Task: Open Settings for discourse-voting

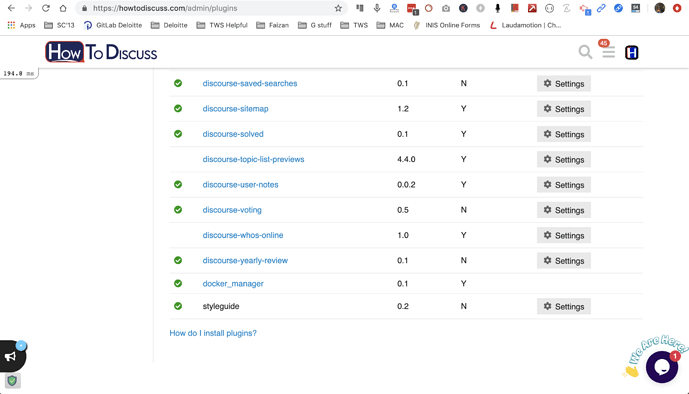Action: [564, 210]
